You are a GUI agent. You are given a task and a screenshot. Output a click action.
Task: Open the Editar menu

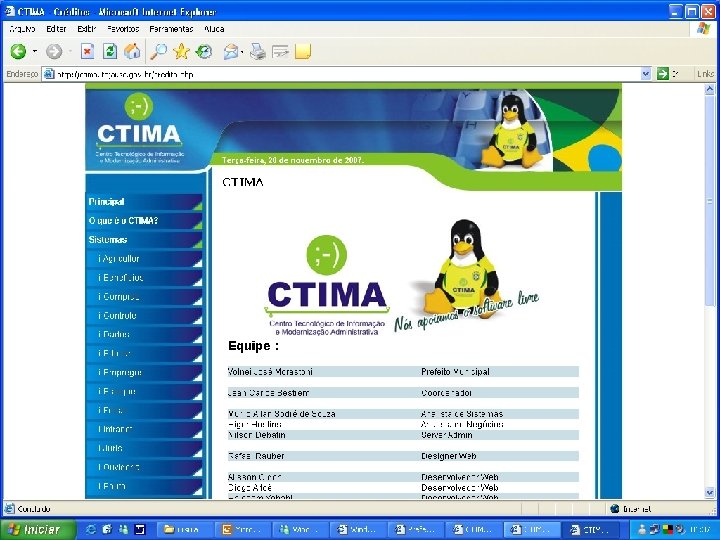(56, 29)
